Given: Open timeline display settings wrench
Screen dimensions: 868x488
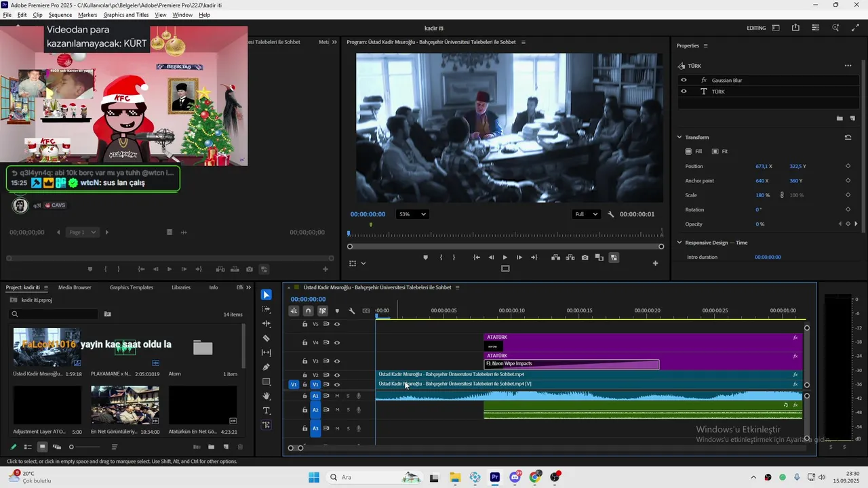Looking at the screenshot, I should (x=352, y=311).
